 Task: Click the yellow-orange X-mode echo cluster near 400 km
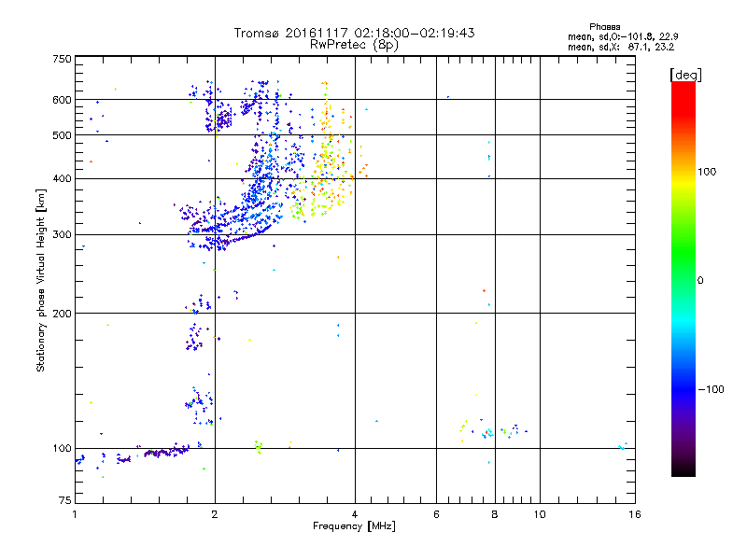pos(329,176)
